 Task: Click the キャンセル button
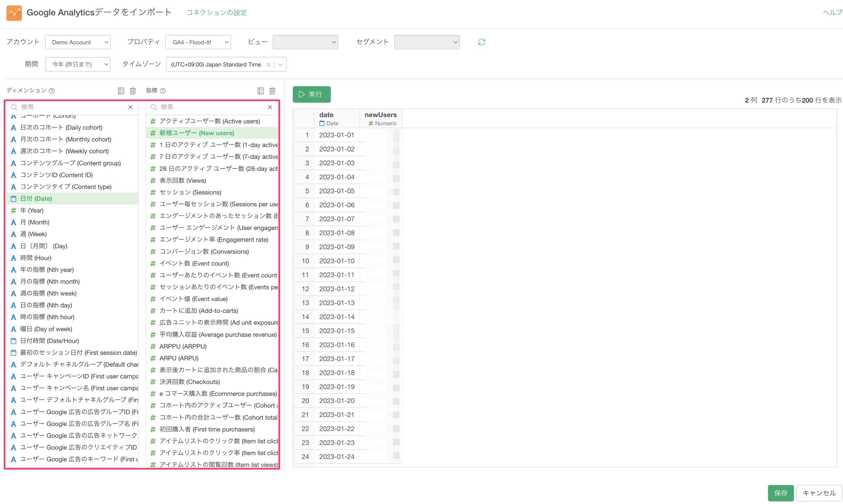click(819, 493)
